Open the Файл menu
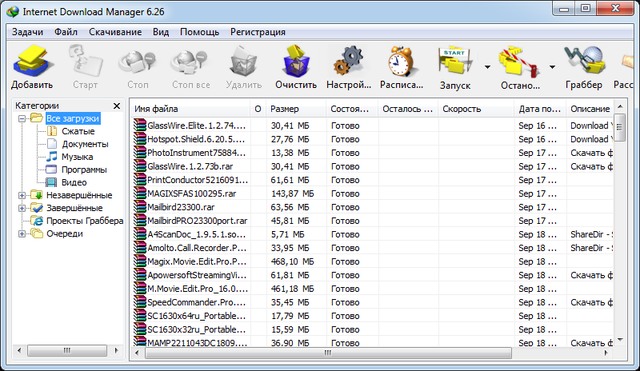Image resolution: width=640 pixels, height=371 pixels. pyautogui.click(x=66, y=32)
